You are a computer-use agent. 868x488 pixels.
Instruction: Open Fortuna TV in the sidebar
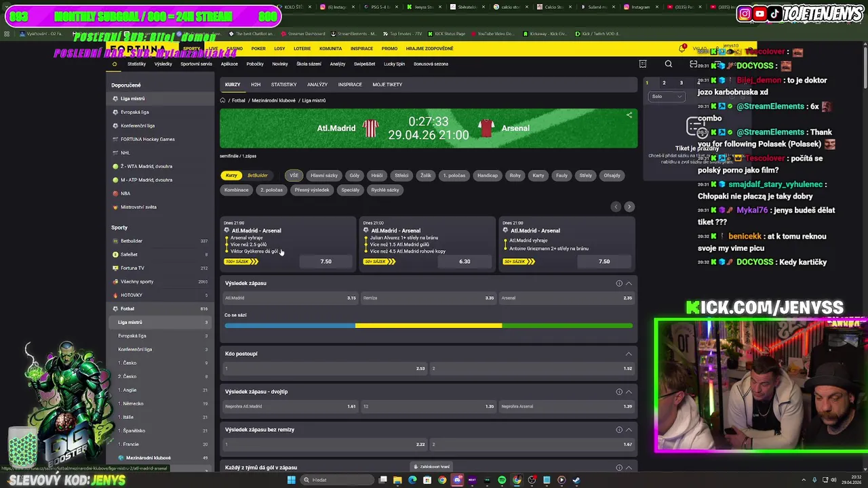(x=161, y=268)
